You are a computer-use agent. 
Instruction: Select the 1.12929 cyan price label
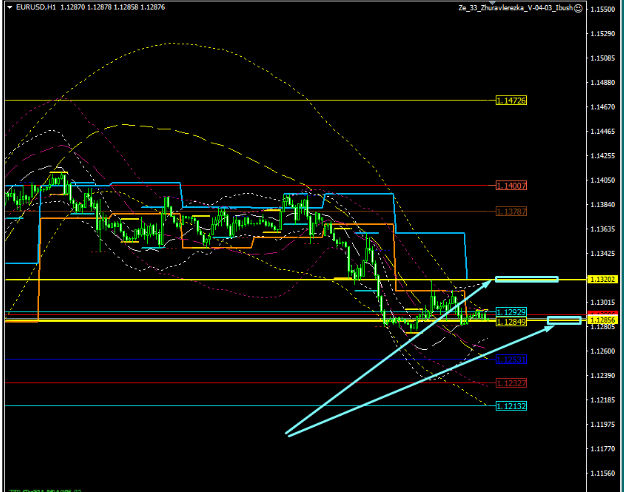click(x=511, y=312)
